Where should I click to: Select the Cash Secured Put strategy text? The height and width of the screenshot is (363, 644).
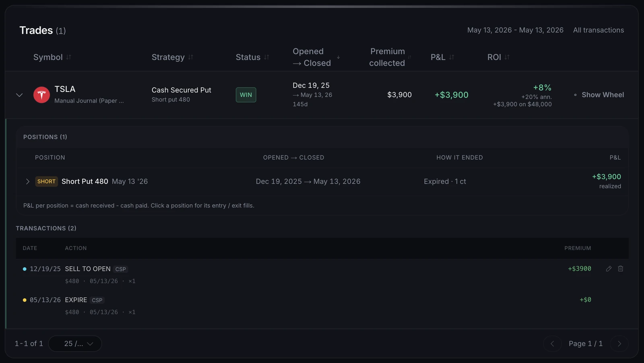[182, 90]
